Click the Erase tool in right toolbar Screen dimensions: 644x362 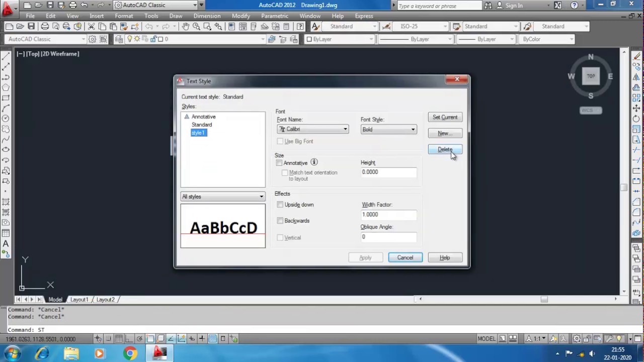pyautogui.click(x=637, y=56)
